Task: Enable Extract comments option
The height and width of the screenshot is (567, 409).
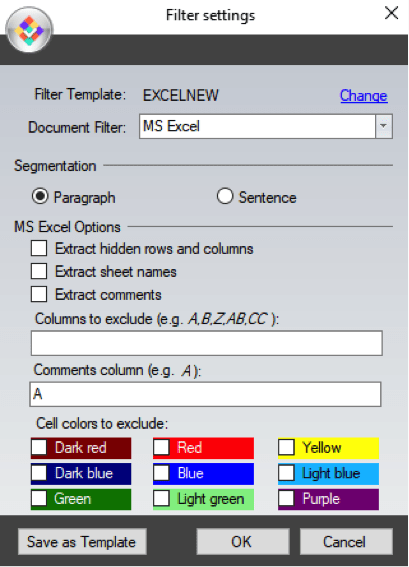Action: pyautogui.click(x=39, y=294)
